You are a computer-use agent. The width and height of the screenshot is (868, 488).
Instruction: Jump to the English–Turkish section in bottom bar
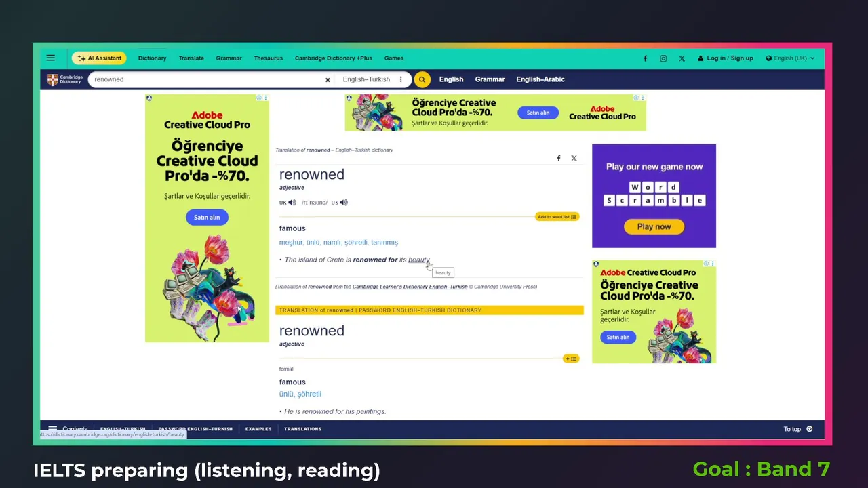tap(123, 429)
